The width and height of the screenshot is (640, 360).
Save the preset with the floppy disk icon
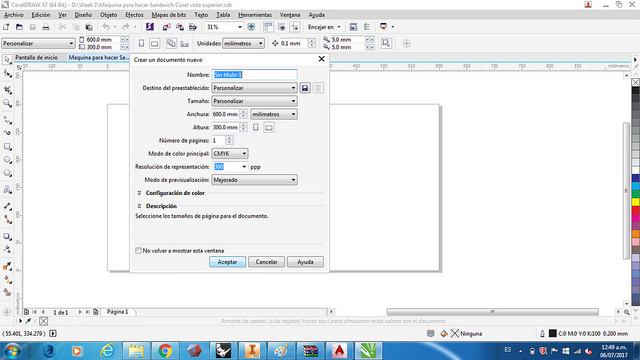[305, 88]
